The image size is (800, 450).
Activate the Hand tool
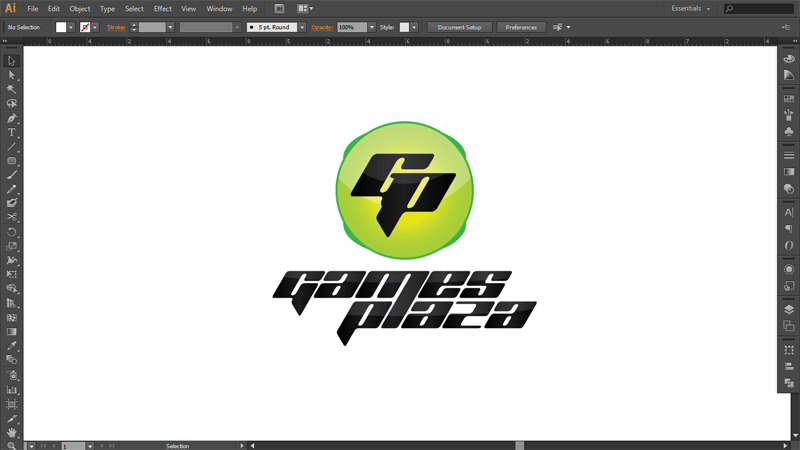[12, 433]
